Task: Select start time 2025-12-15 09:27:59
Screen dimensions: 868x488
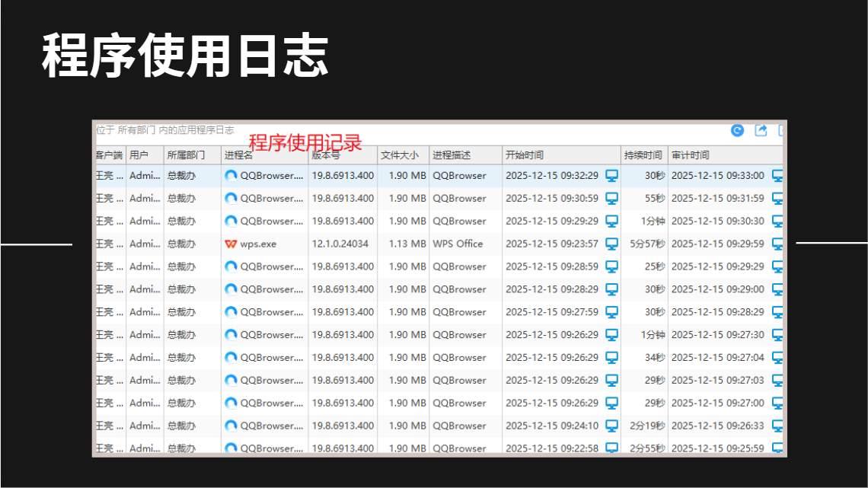Action: pyautogui.click(x=552, y=312)
